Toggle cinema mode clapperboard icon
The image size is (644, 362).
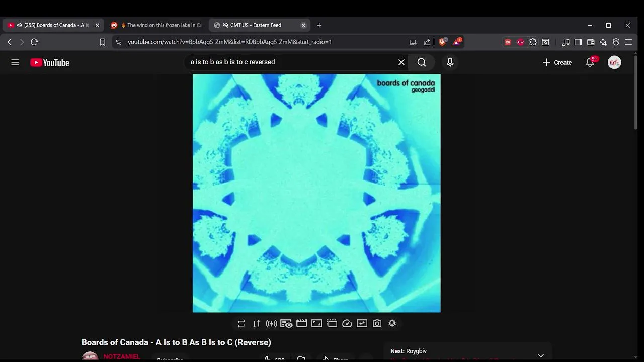coord(301,324)
